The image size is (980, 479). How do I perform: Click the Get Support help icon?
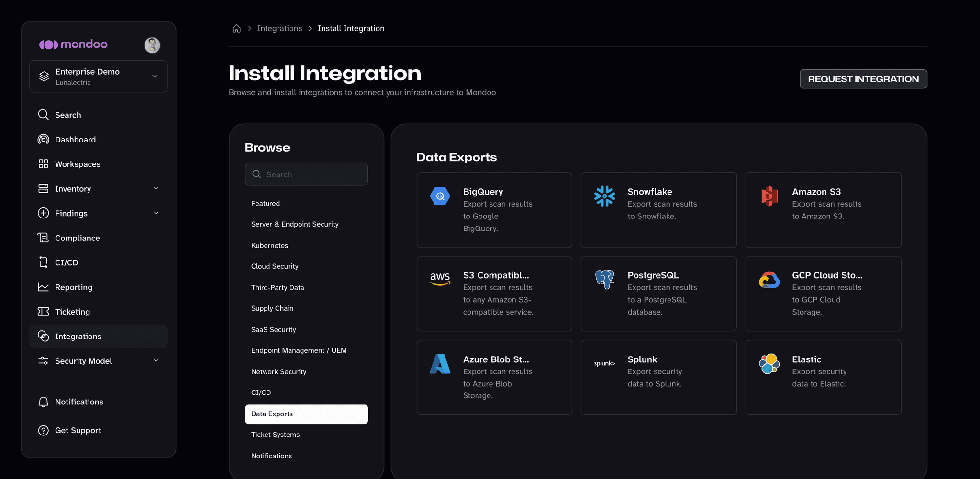click(x=43, y=430)
